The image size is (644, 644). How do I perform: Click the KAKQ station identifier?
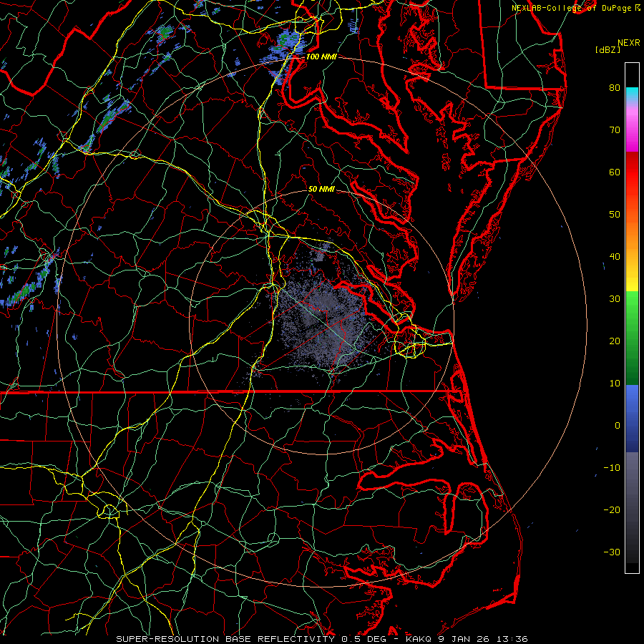coord(419,639)
